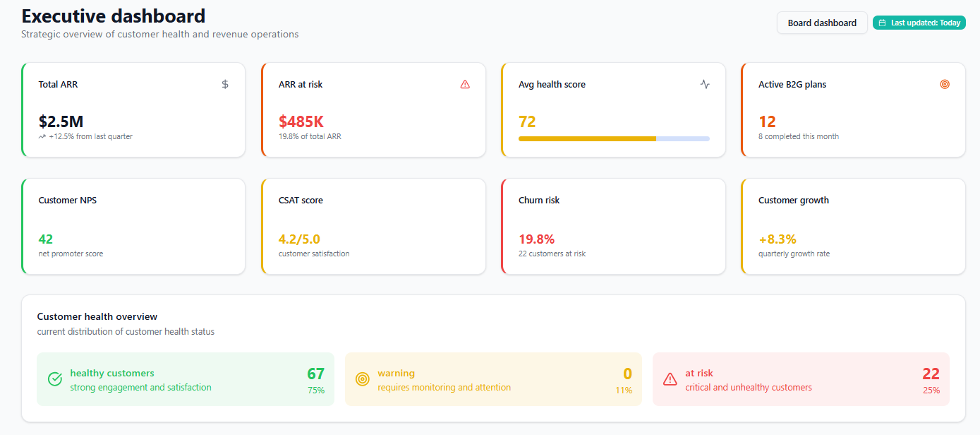
Task: Click the at risk count of 22
Action: (x=931, y=374)
